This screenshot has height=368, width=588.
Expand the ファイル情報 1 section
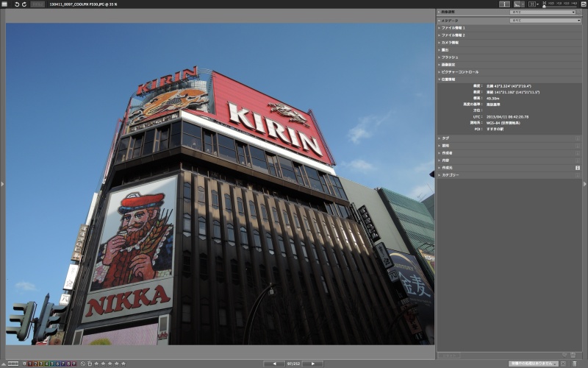pyautogui.click(x=453, y=28)
